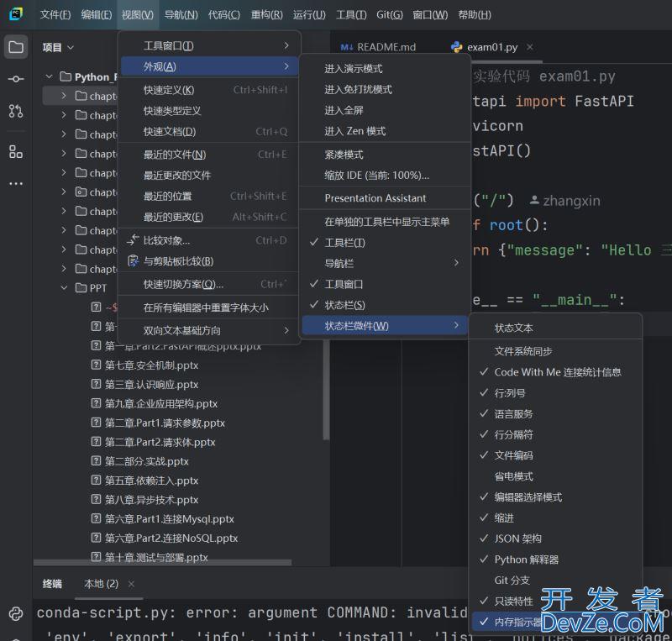Toggle the 只读特性 widget
The height and width of the screenshot is (641, 672).
555,602
